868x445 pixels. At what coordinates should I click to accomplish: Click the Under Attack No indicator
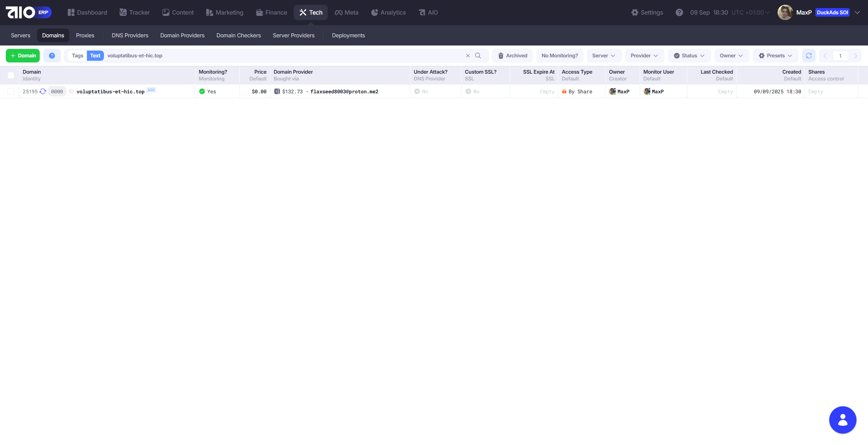point(421,92)
